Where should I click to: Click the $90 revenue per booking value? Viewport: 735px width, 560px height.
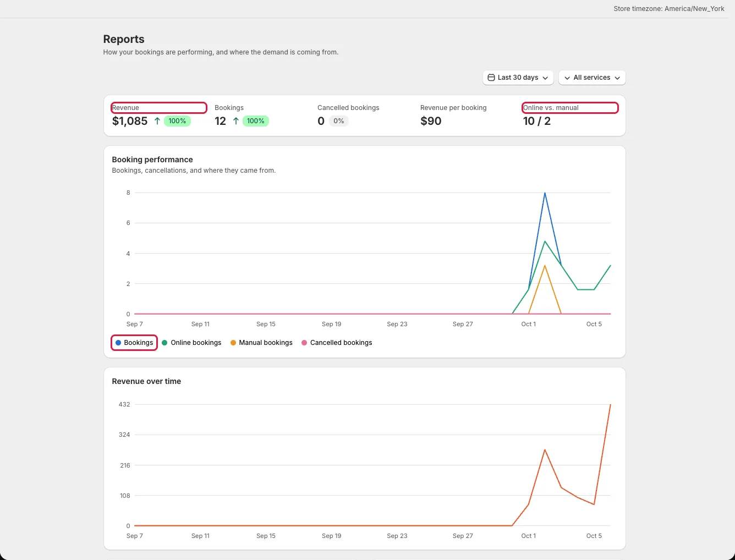[431, 121]
